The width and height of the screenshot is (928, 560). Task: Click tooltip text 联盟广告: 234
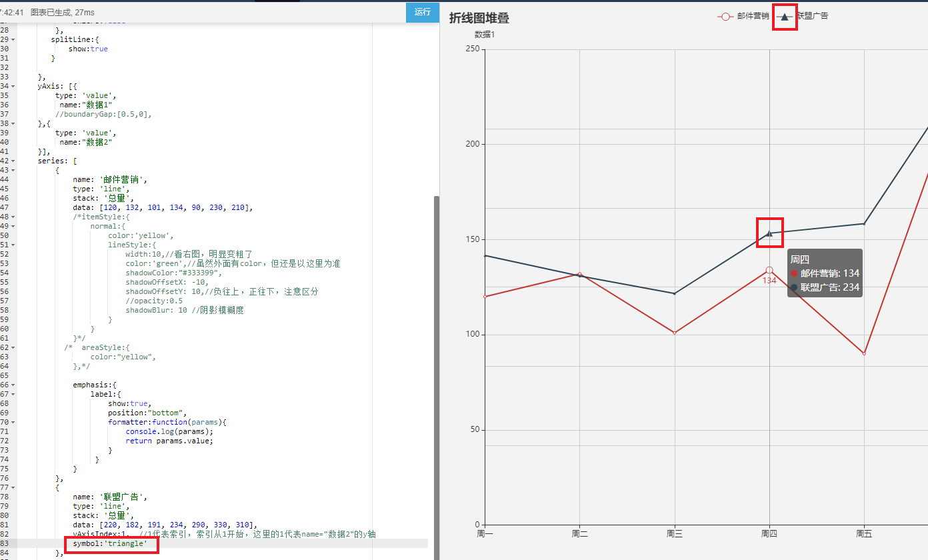click(830, 287)
